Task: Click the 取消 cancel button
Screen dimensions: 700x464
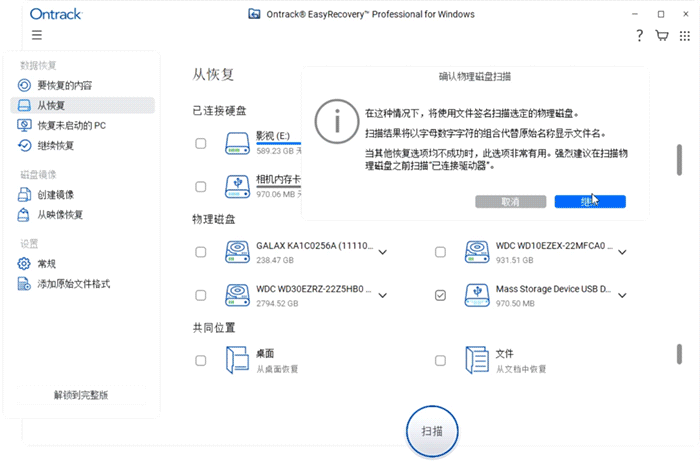Action: pyautogui.click(x=510, y=201)
